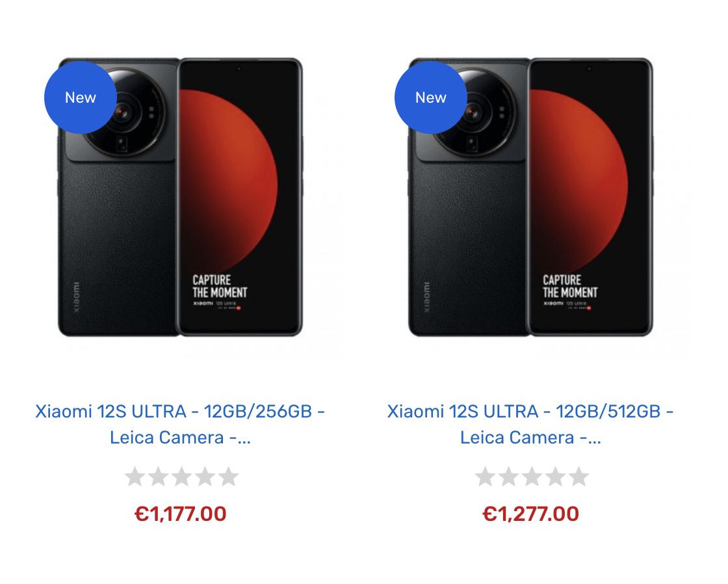
Task: Open the Xiaomi 12S ULTRA 12GB/256GB product image
Action: pyautogui.click(x=180, y=197)
